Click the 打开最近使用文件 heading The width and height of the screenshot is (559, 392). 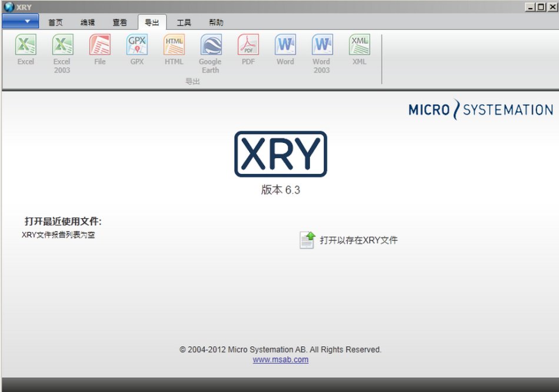[x=63, y=222]
